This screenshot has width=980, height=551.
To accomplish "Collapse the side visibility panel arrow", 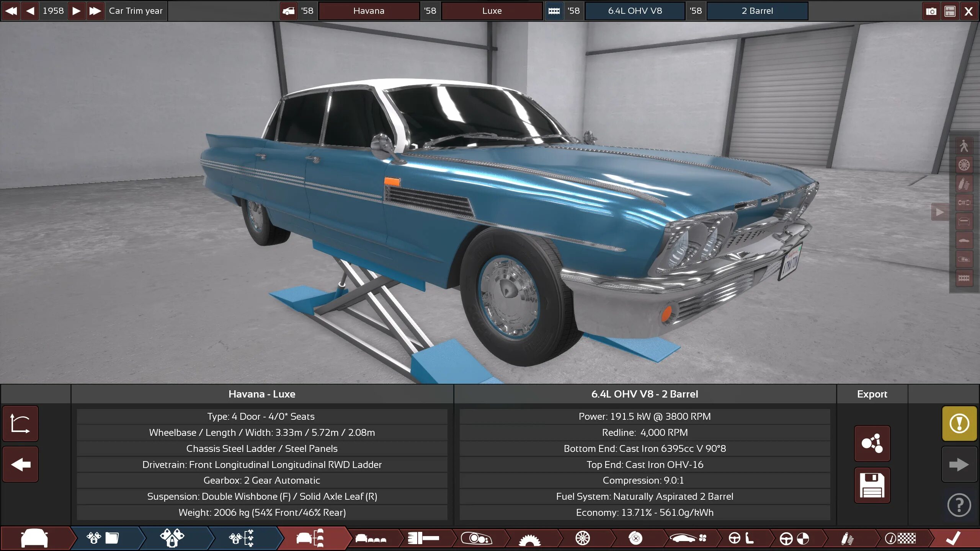I will [939, 212].
